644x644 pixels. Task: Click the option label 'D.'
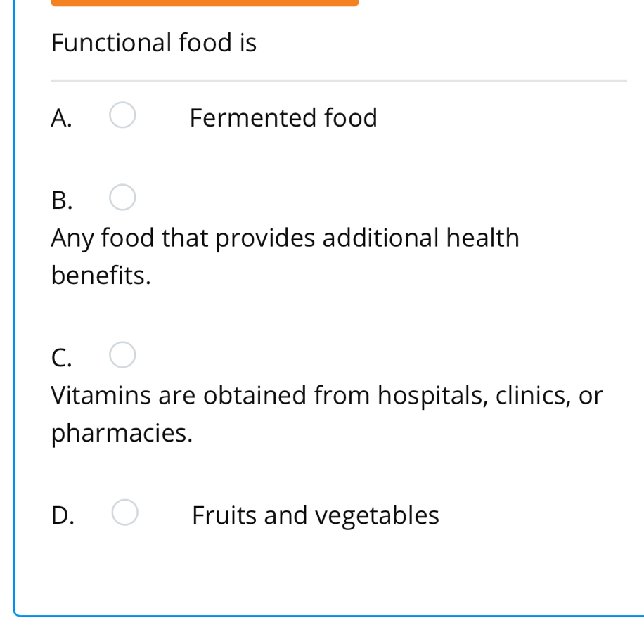tap(64, 515)
